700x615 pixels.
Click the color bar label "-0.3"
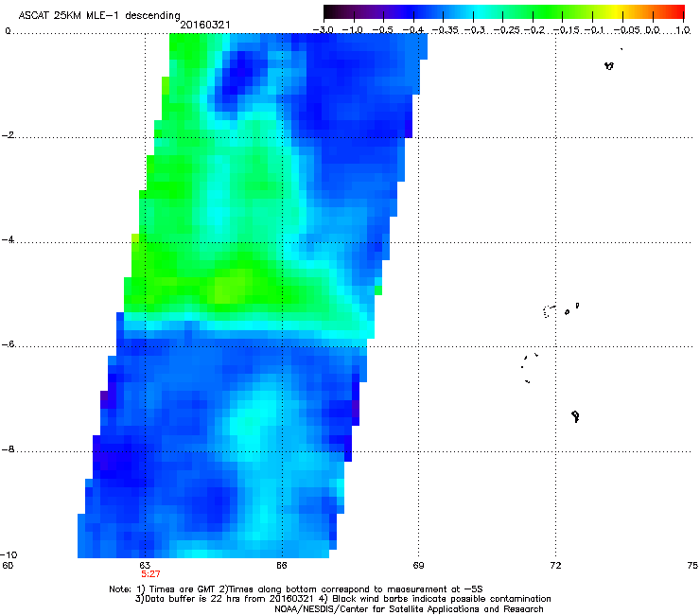click(474, 30)
